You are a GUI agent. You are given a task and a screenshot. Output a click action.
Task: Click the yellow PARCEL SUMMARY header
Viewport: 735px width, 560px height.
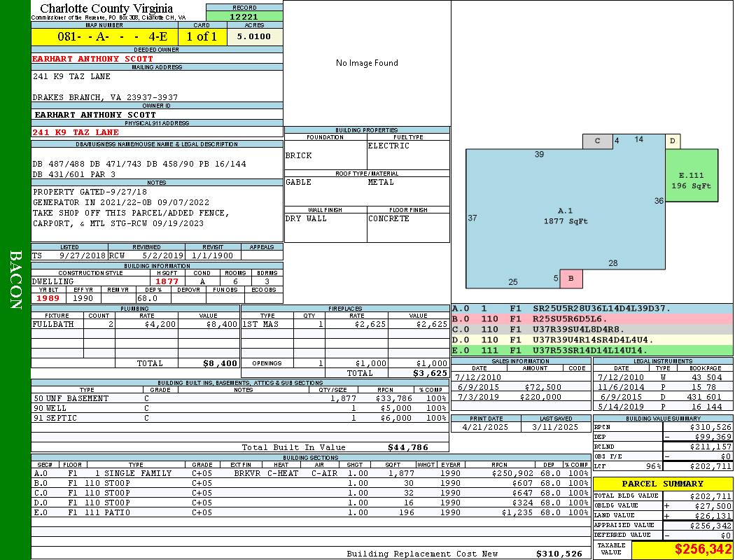click(x=662, y=484)
